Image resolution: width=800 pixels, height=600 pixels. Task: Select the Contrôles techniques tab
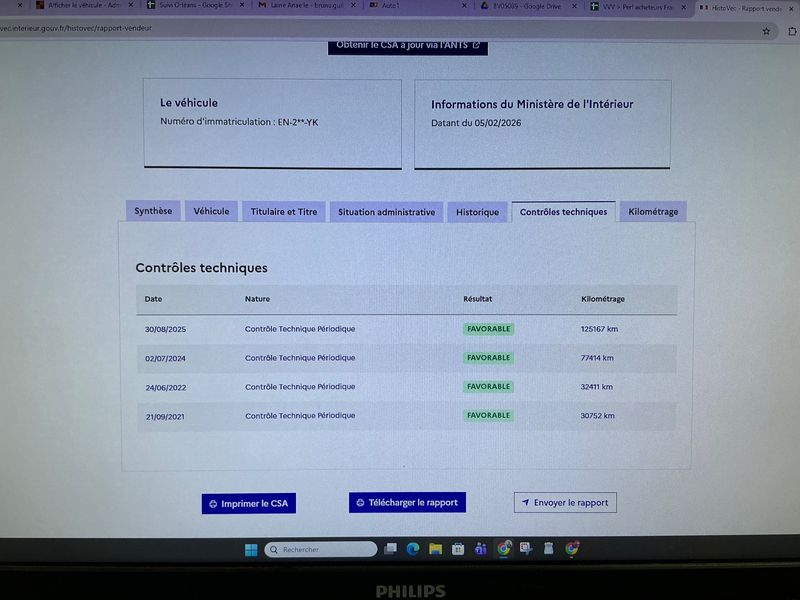563,212
